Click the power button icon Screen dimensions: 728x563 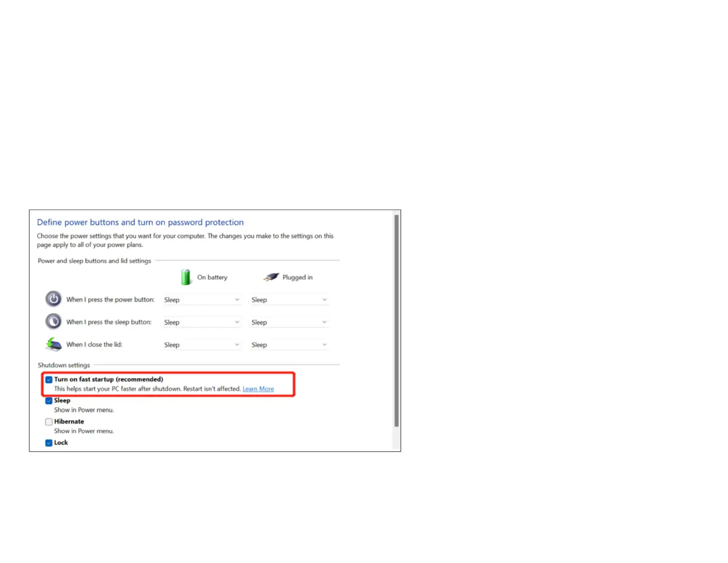(x=53, y=299)
